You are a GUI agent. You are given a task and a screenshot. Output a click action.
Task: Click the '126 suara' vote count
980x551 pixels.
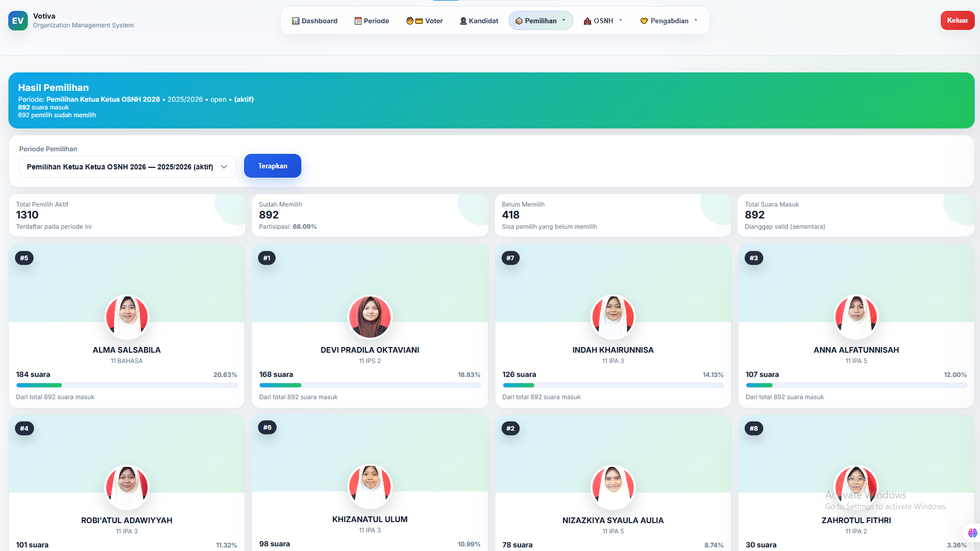[x=519, y=374]
